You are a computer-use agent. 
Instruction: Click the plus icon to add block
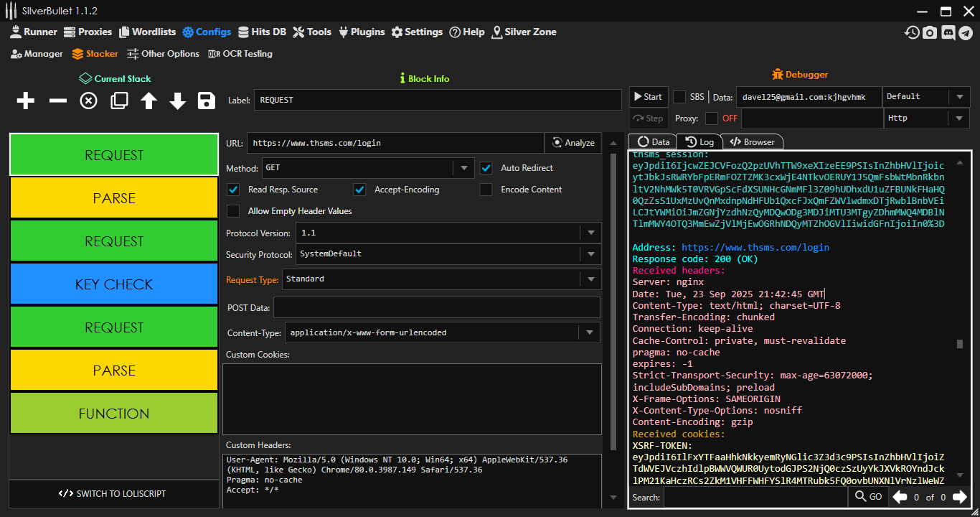[x=26, y=101]
